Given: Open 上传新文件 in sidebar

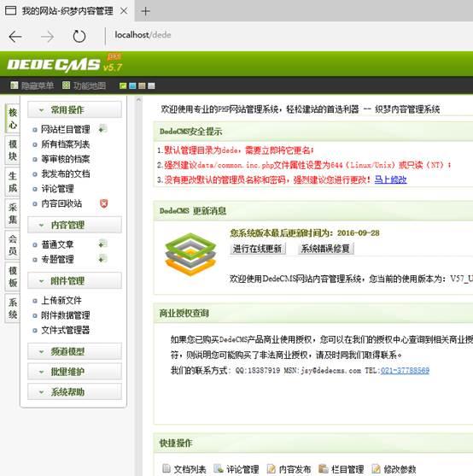Looking at the screenshot, I should tap(61, 300).
